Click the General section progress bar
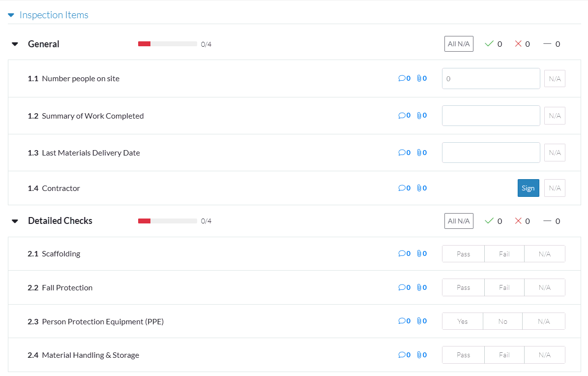The height and width of the screenshot is (376, 588). click(x=167, y=44)
